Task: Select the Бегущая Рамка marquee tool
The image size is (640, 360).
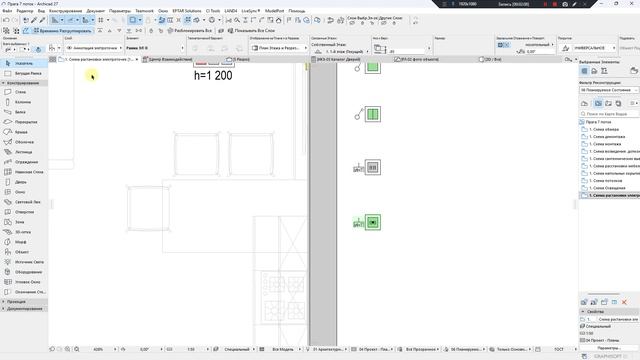Action: [x=24, y=73]
